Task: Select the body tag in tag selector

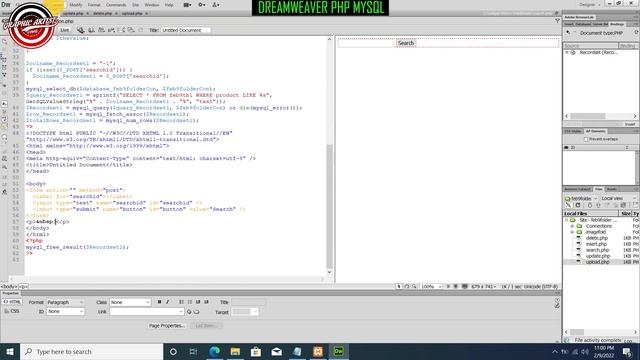Action: [x=9, y=287]
